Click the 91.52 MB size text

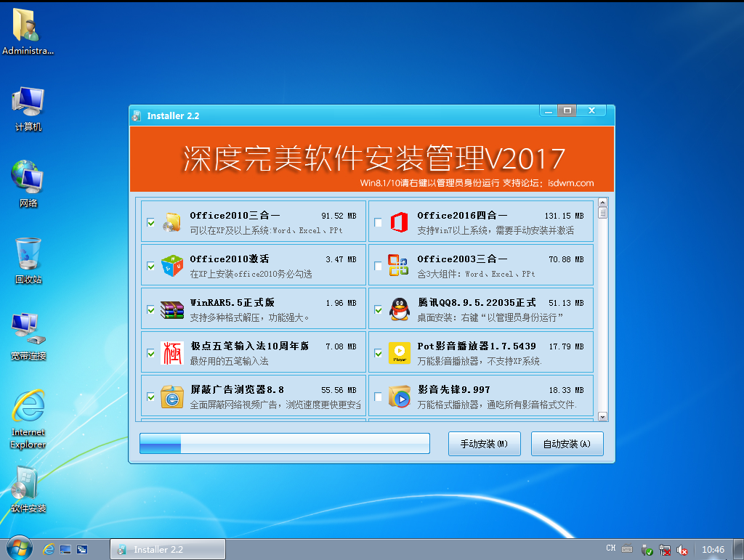[339, 216]
